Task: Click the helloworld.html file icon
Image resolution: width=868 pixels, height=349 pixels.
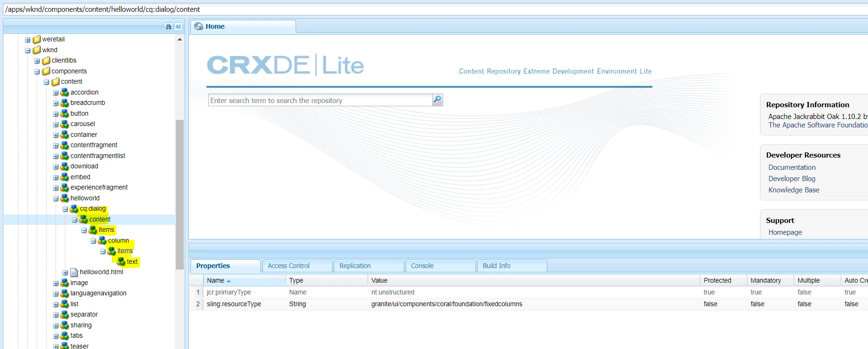Action: point(74,272)
